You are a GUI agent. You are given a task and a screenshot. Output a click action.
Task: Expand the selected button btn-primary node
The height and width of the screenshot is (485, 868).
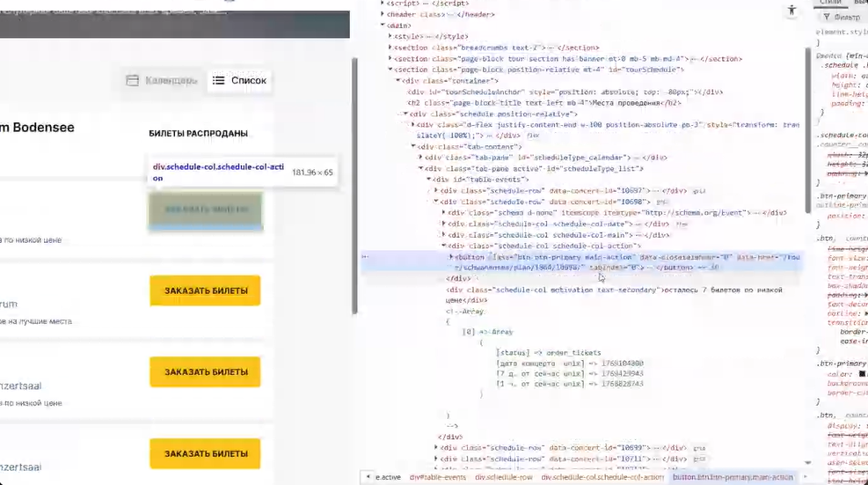(451, 257)
